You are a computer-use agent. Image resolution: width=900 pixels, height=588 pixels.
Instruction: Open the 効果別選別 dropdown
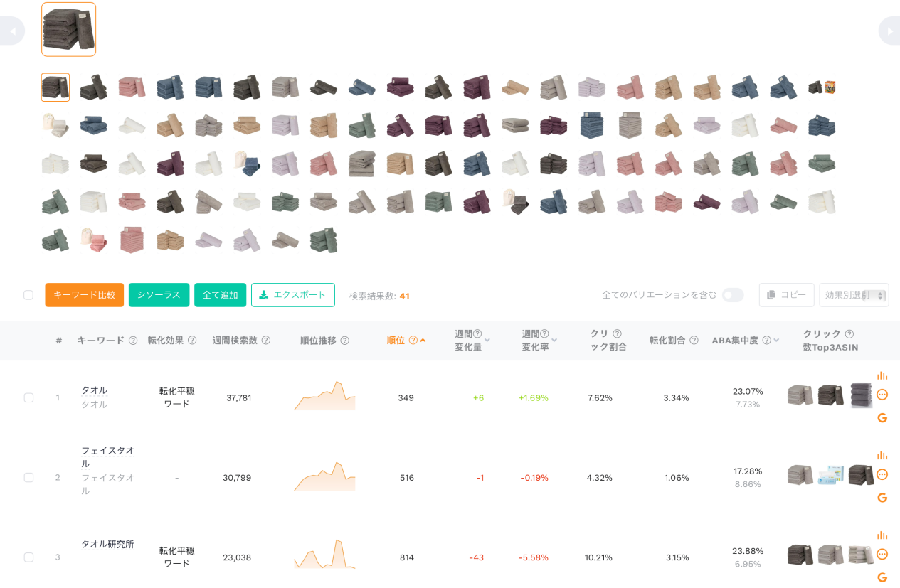pos(854,295)
